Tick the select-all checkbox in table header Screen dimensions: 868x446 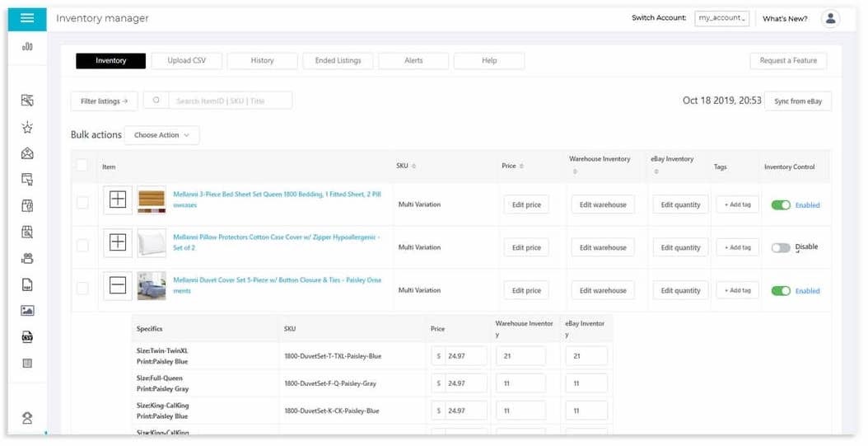(x=82, y=166)
